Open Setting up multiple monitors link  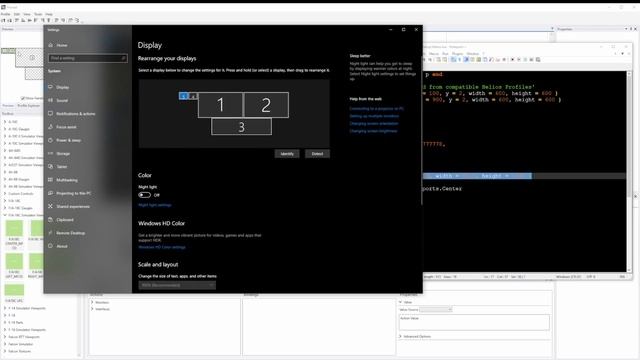coord(374,116)
